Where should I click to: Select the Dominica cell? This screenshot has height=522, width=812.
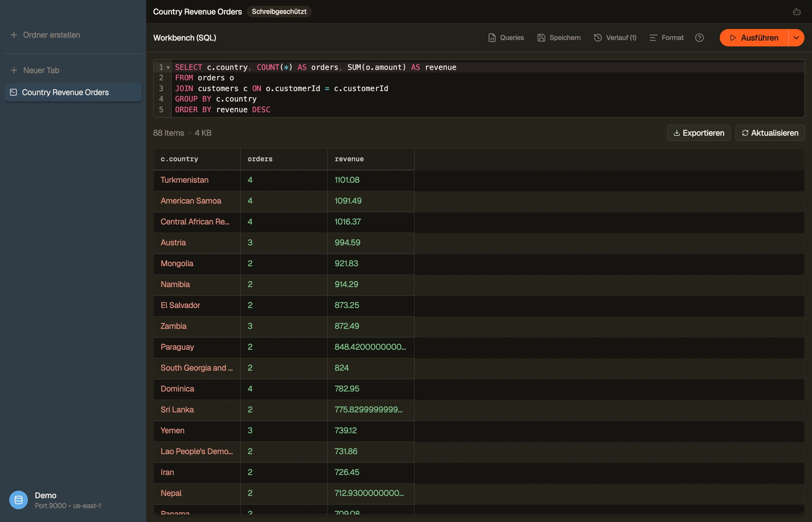pos(197,389)
